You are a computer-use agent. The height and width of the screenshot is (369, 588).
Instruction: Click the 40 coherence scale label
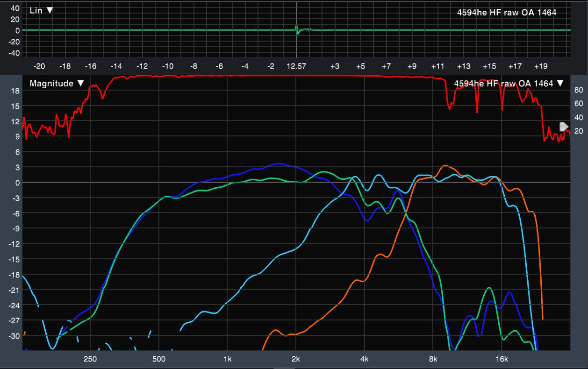(x=578, y=117)
